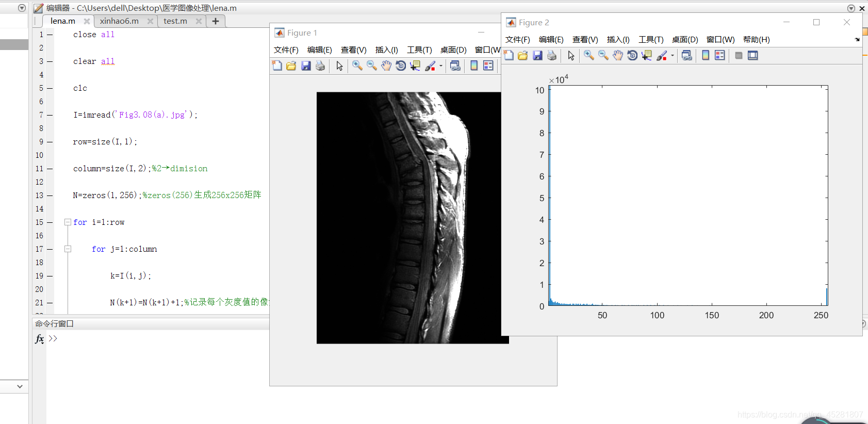868x424 pixels.
Task: Activate Zoom Out tool in Figure 2
Action: [603, 55]
